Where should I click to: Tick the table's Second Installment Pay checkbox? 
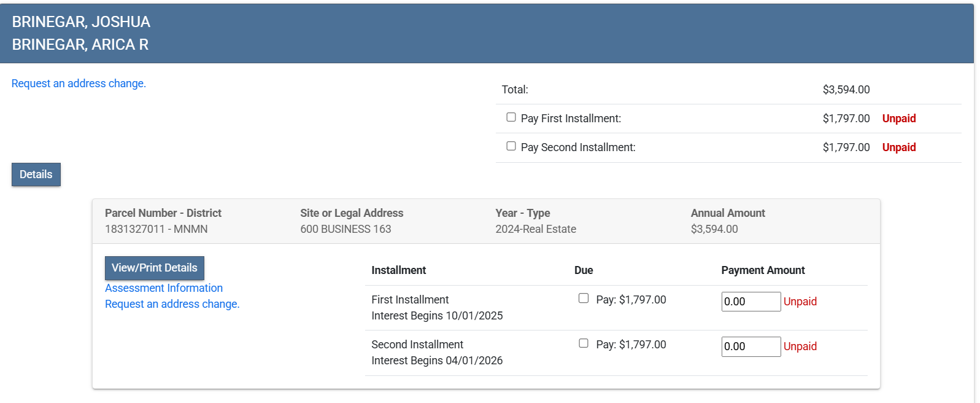[583, 343]
